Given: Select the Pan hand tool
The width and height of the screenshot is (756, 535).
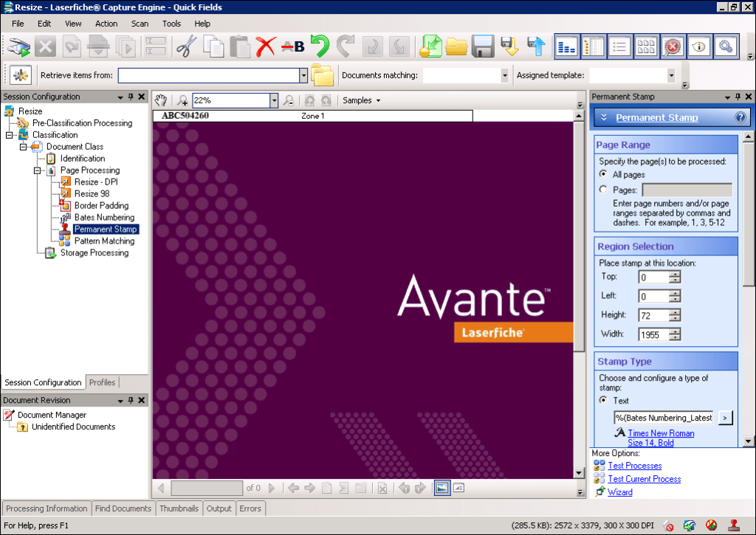Looking at the screenshot, I should pyautogui.click(x=161, y=100).
